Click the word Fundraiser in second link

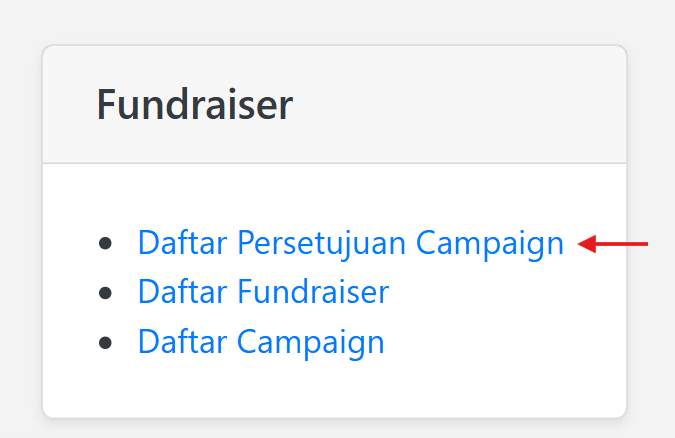(313, 292)
